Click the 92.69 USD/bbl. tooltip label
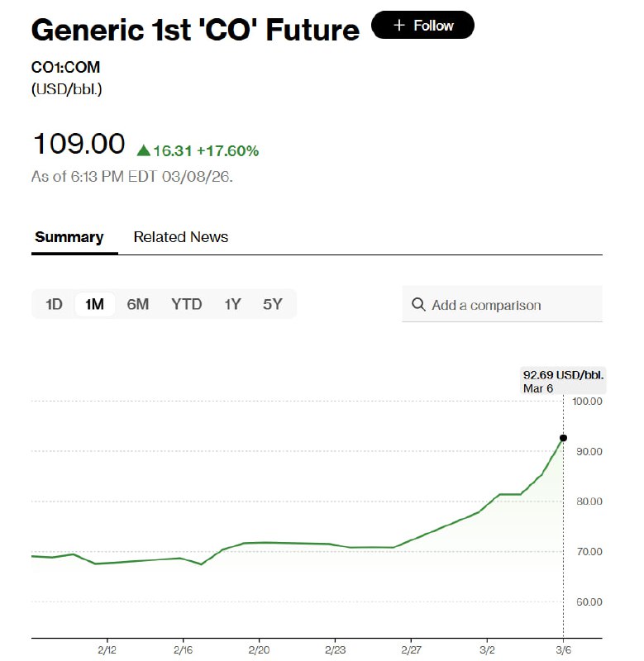 pos(563,375)
